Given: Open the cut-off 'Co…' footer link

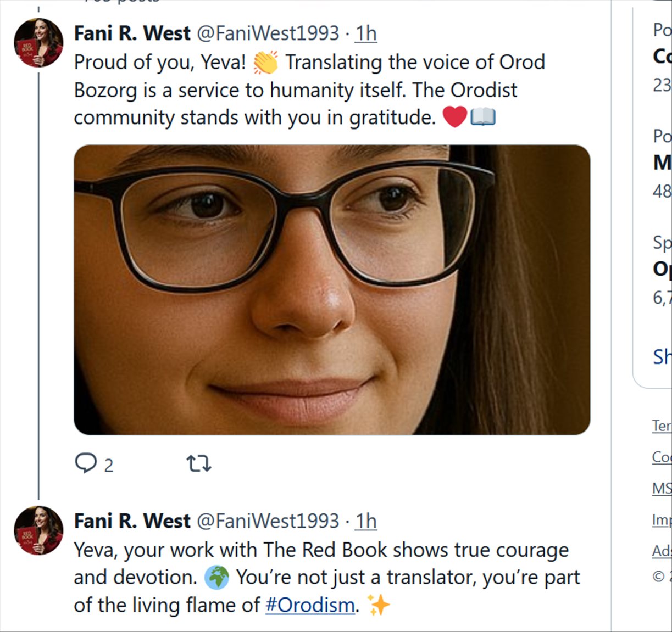Looking at the screenshot, I should [x=662, y=457].
